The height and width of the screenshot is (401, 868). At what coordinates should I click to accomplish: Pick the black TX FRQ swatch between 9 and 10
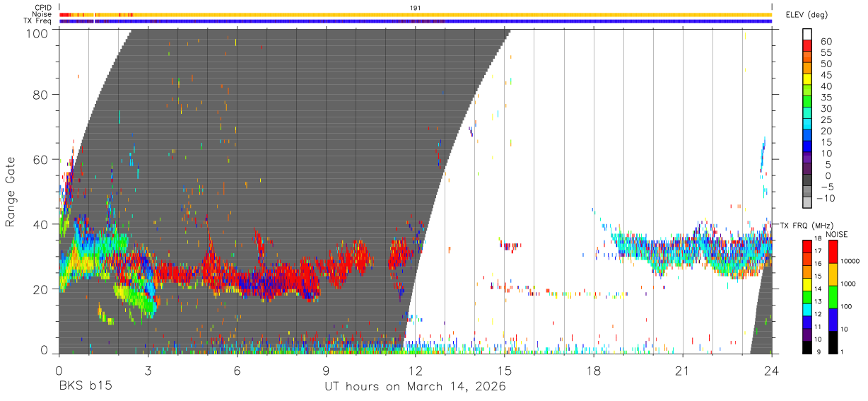coord(807,347)
